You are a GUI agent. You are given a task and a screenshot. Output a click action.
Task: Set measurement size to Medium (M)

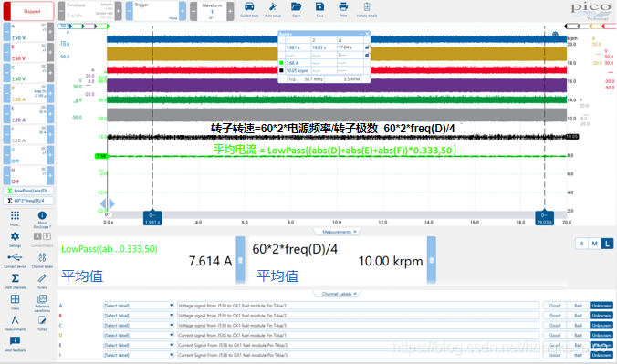pos(594,244)
